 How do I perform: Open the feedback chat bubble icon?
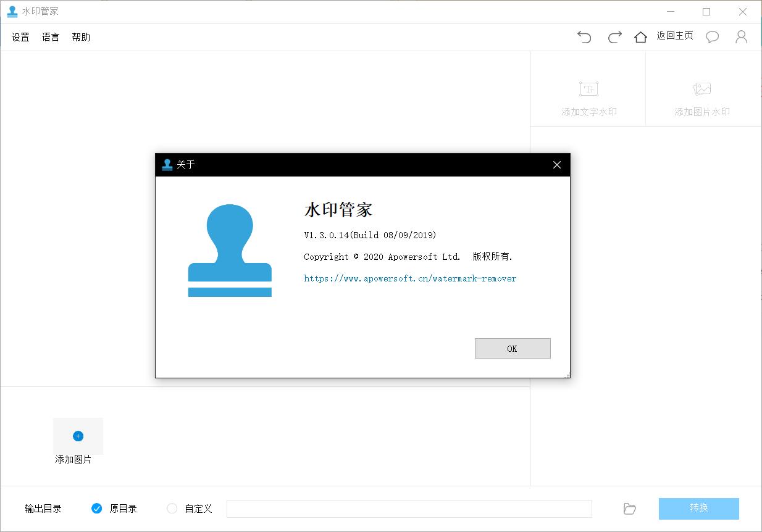[712, 37]
